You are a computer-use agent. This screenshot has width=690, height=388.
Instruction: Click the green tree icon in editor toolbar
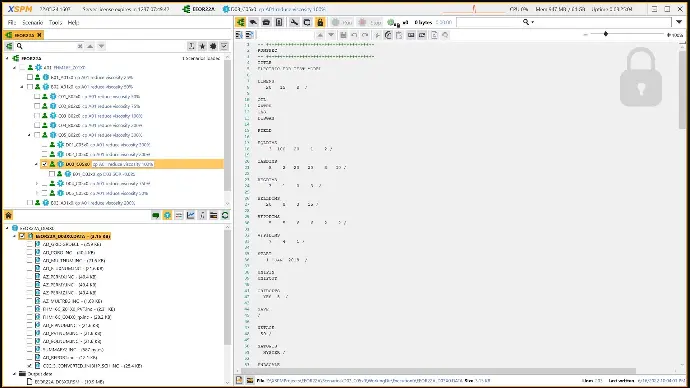(241, 22)
